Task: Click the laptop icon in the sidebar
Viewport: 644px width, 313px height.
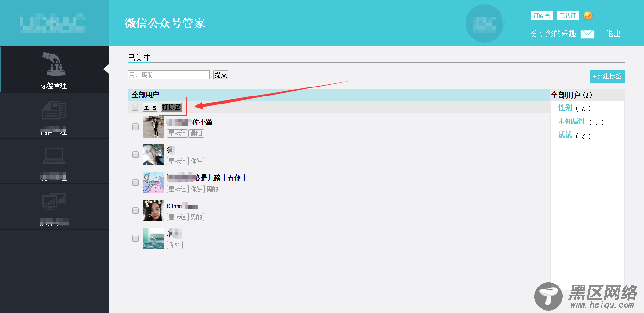Action: [x=54, y=156]
